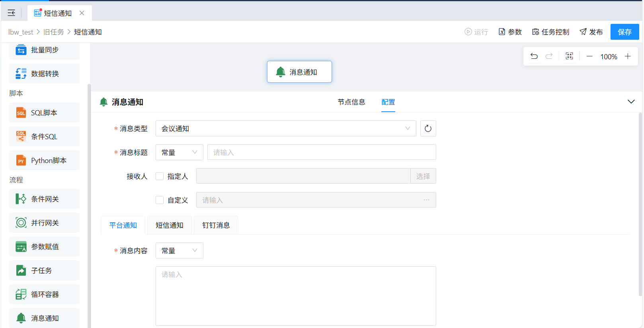This screenshot has height=328, width=644.
Task: Switch to the 节点信息 tab
Action: (351, 102)
